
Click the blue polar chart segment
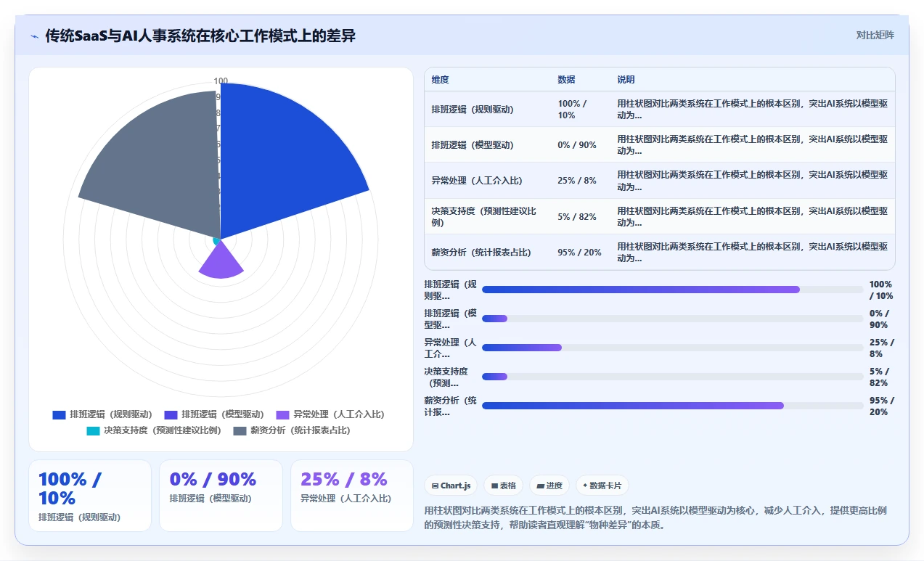[283, 160]
